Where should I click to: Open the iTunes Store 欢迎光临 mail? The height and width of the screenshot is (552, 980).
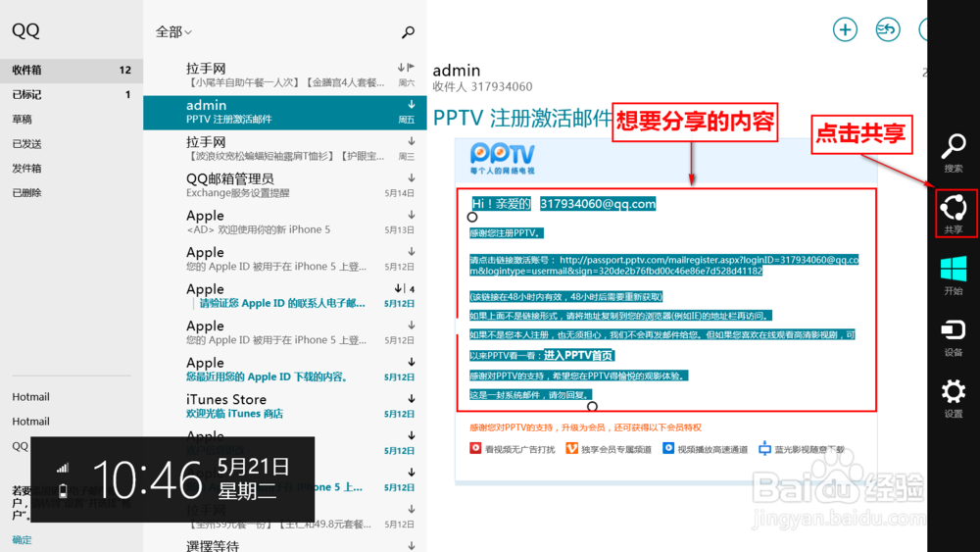285,406
